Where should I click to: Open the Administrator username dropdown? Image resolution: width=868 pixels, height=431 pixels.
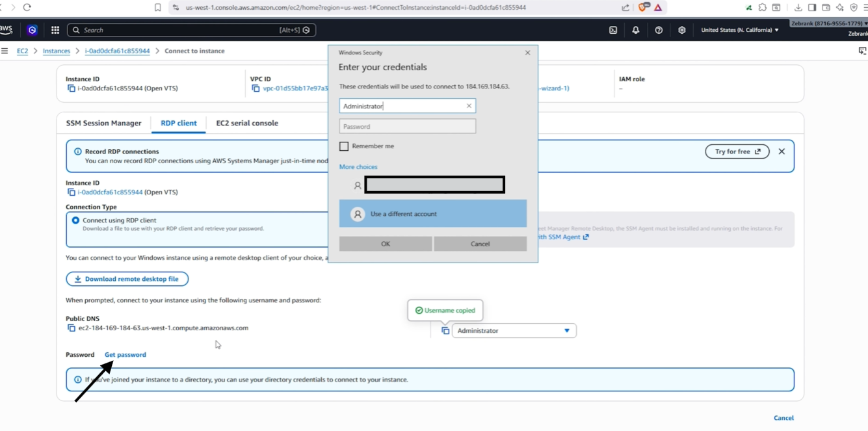[x=514, y=331]
